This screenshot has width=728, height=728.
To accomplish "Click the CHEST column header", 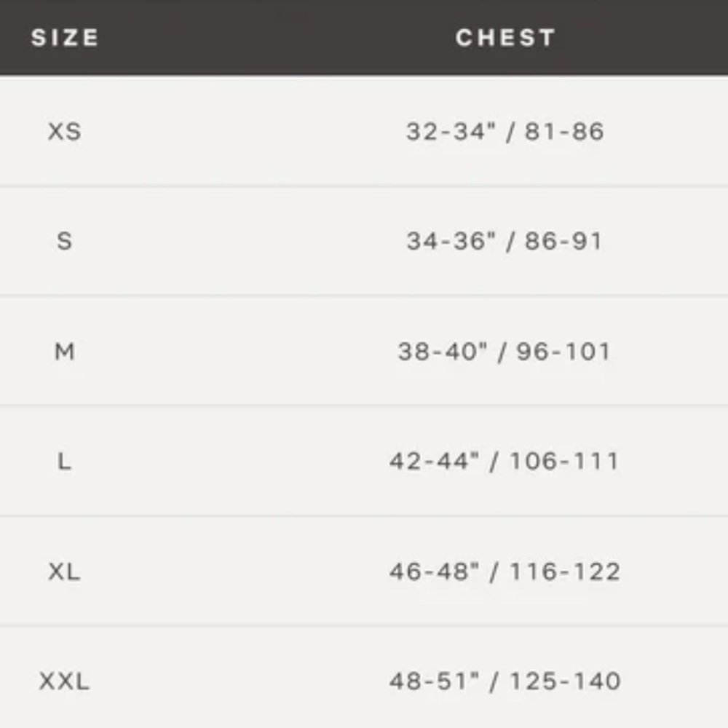I will tap(505, 38).
